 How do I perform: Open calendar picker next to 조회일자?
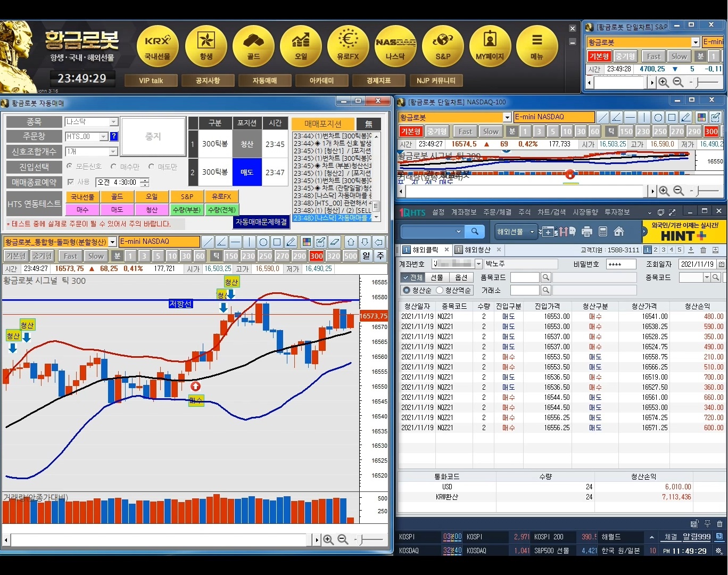coord(721,264)
